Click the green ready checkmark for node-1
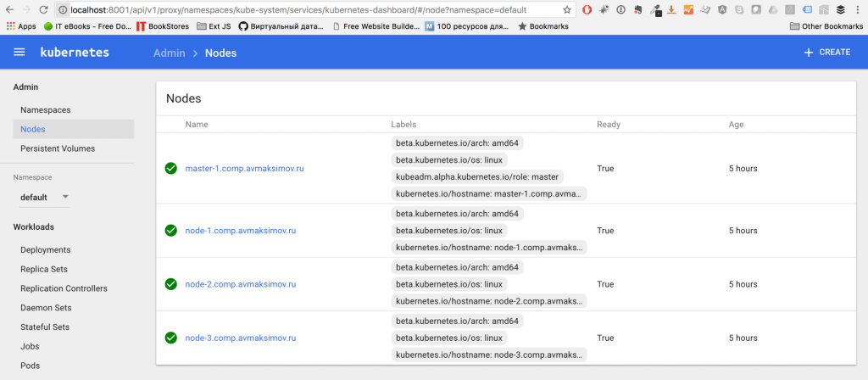868x380 pixels. (170, 231)
